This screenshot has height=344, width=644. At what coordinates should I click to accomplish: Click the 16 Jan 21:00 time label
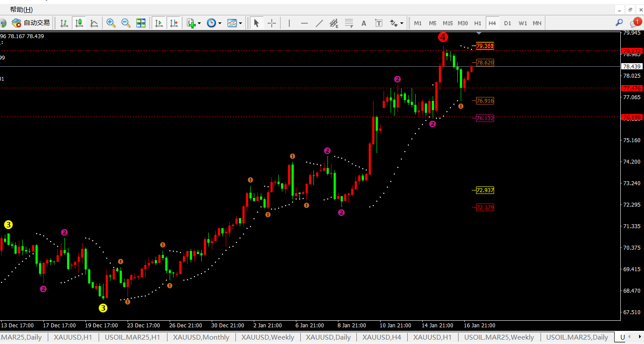point(480,326)
